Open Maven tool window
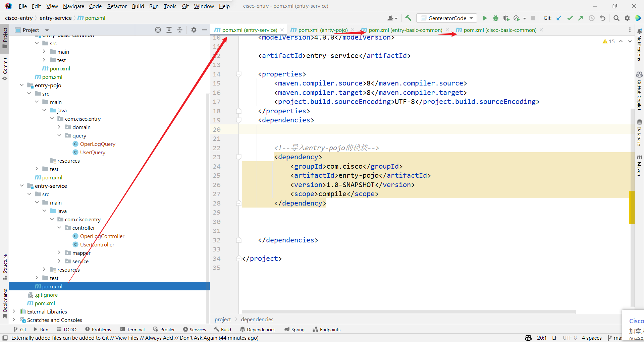The image size is (644, 342). [x=639, y=165]
